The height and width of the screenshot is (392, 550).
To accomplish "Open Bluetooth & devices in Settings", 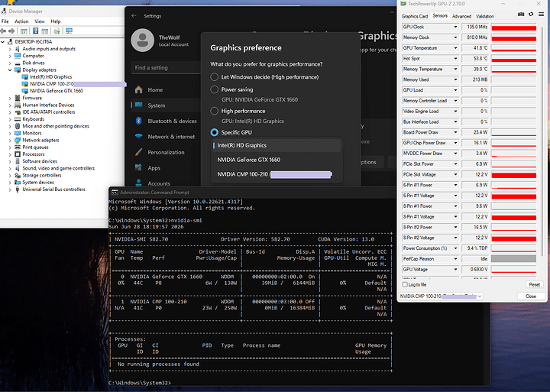I will (166, 121).
